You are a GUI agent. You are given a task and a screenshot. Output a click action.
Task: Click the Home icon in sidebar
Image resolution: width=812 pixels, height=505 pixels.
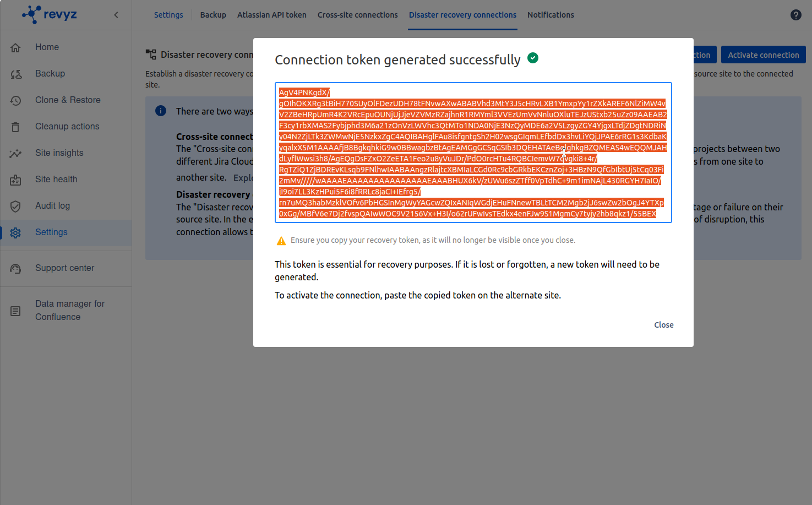tap(15, 48)
